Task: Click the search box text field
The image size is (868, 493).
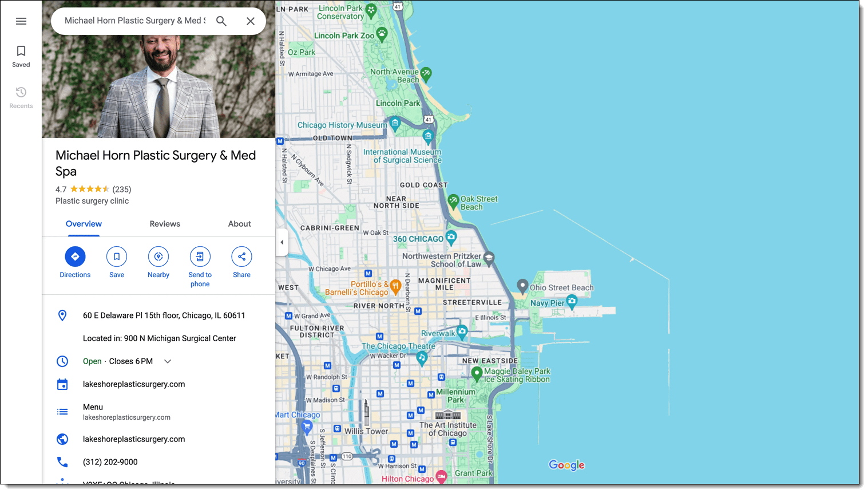Action: pos(134,21)
